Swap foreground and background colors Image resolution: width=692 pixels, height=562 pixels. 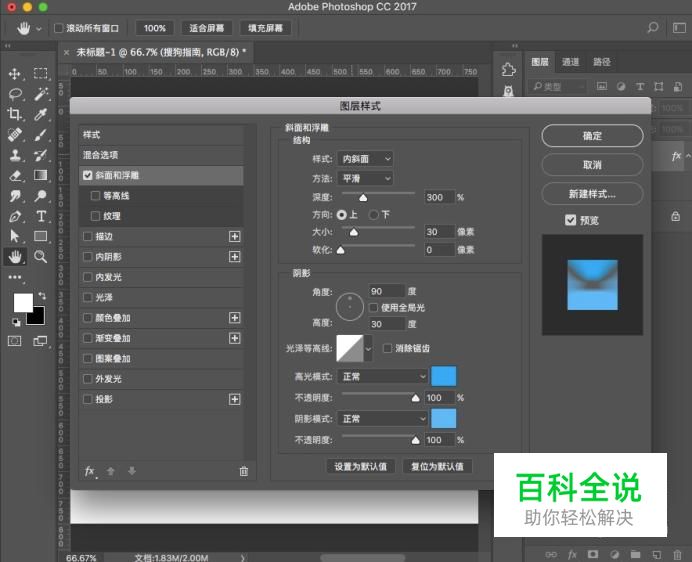coord(42,295)
